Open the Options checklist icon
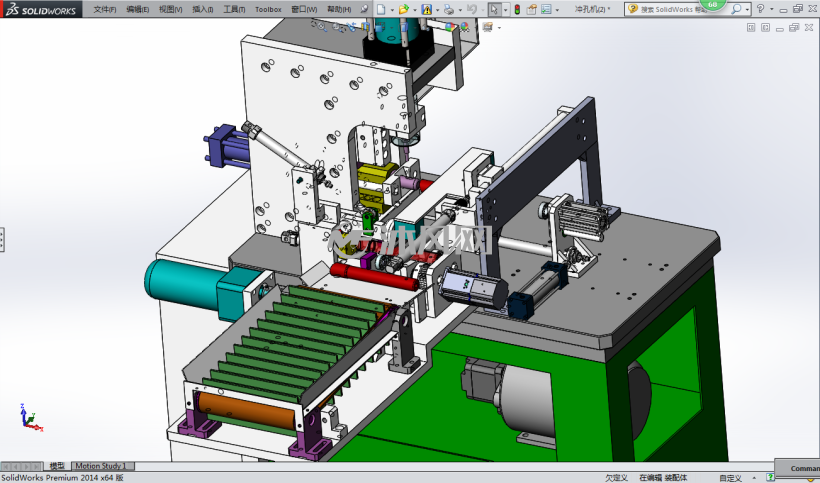Viewport: 820px width, 483px height. pos(546,9)
